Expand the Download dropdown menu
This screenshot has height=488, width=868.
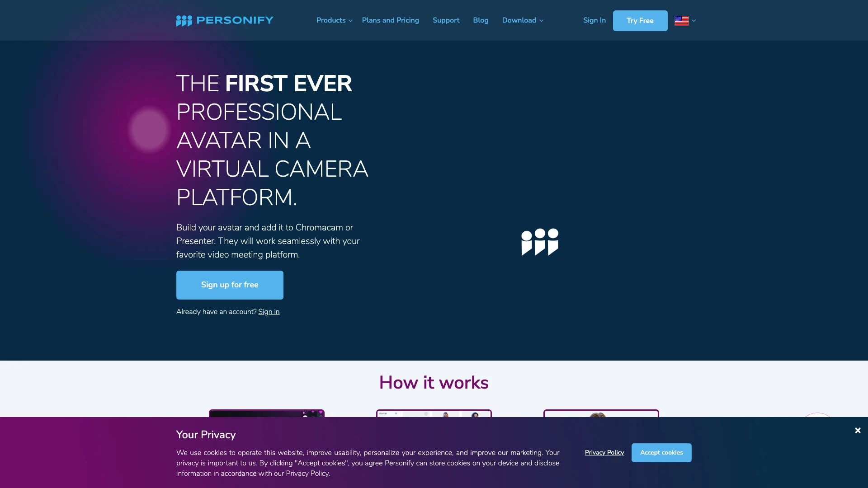[522, 20]
